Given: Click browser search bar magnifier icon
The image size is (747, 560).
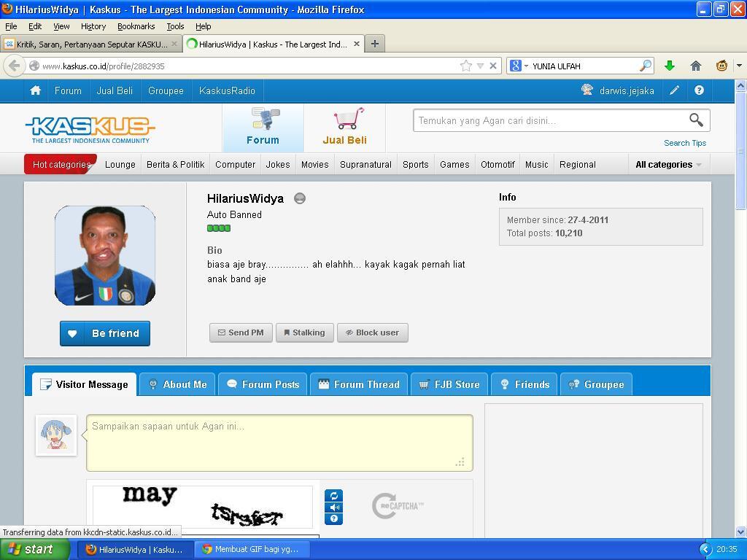Looking at the screenshot, I should [646, 66].
